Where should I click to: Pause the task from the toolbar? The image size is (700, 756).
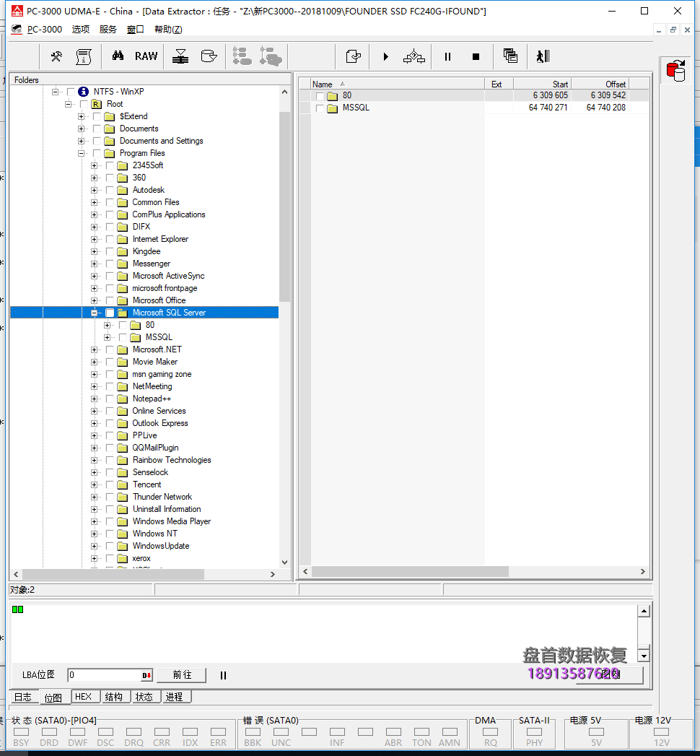(x=447, y=56)
